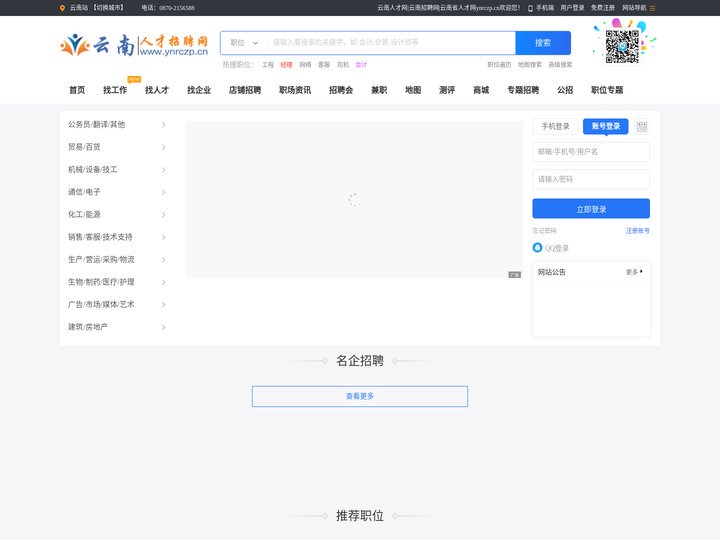This screenshot has height=540, width=720.
Task: Switch to QR code login icon
Action: pos(642,126)
